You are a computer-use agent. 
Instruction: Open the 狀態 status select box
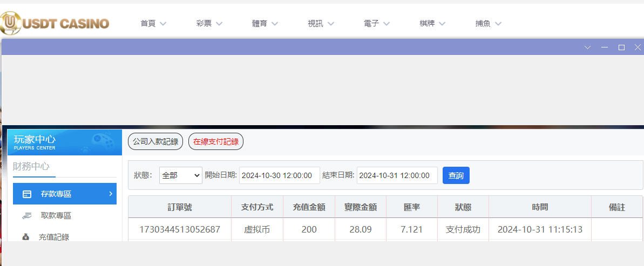point(180,175)
